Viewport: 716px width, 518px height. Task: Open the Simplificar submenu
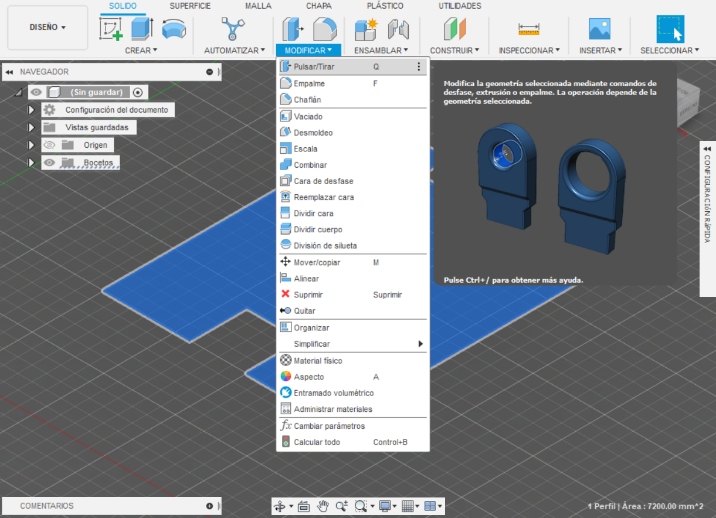[353, 344]
